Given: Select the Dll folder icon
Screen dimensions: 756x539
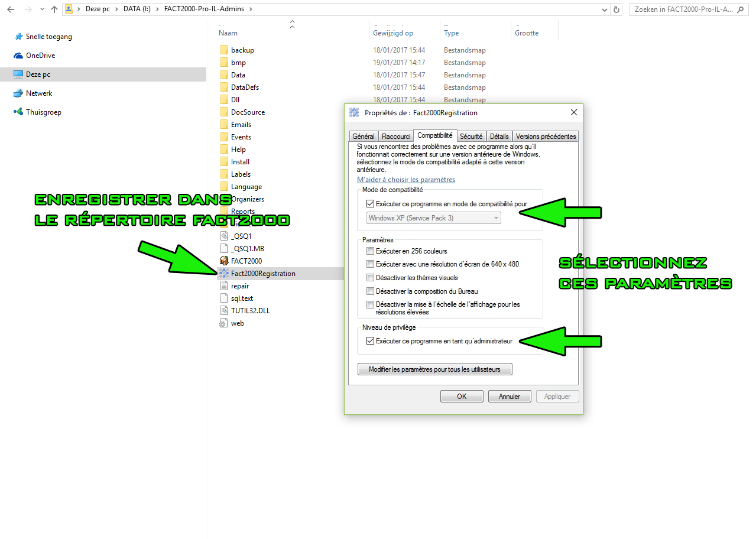Looking at the screenshot, I should click(x=223, y=100).
